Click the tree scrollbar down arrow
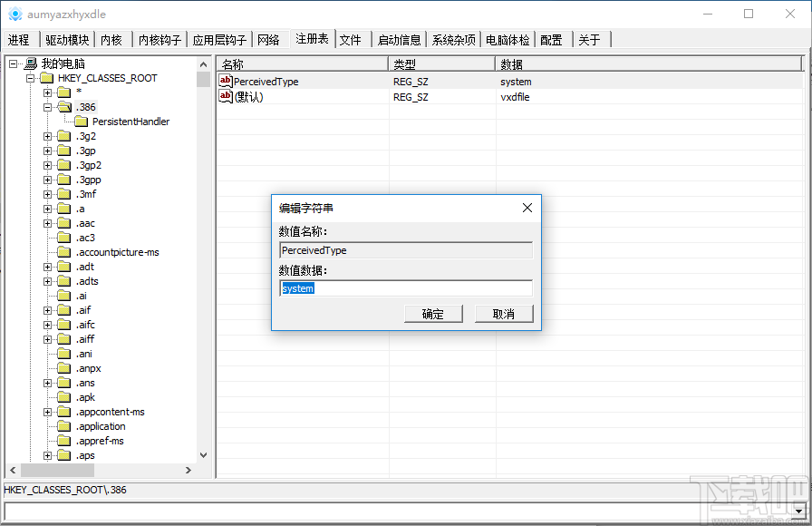Viewport: 812px width, 526px height. 204,455
